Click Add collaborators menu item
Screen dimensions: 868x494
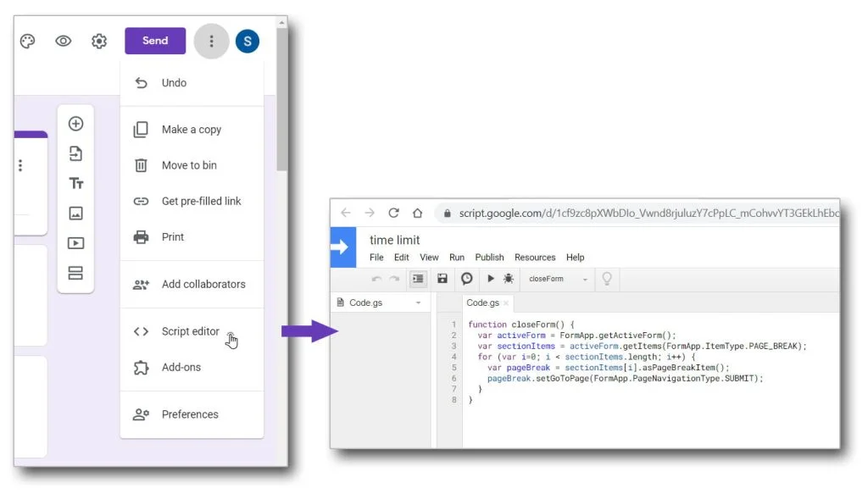click(192, 285)
